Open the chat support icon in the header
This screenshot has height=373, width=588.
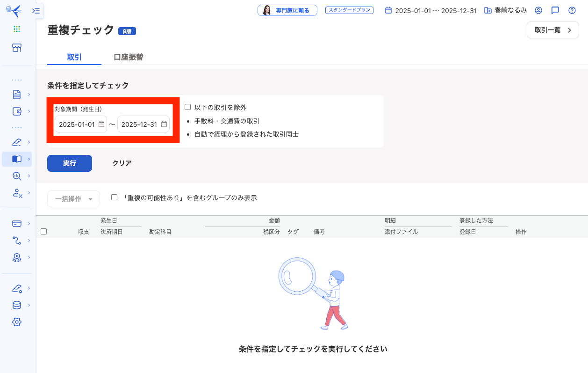555,10
